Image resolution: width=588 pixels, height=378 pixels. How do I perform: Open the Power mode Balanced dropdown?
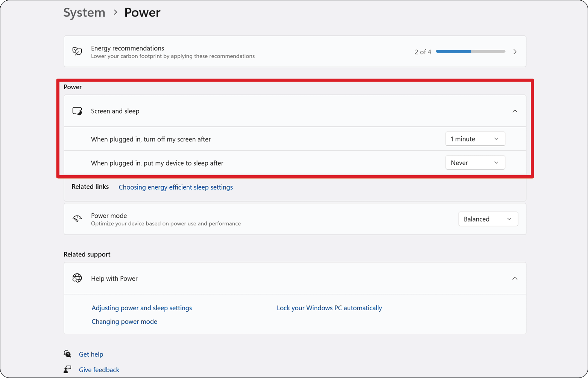coord(488,219)
